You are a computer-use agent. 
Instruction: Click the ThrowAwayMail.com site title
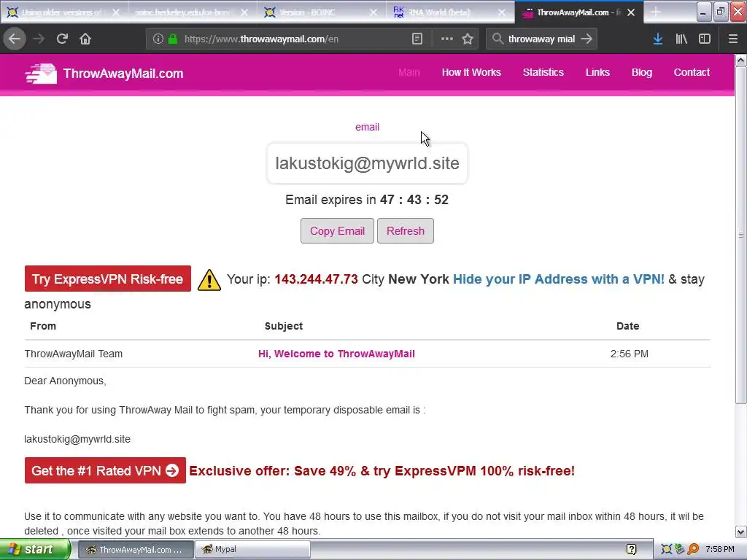[x=123, y=74]
